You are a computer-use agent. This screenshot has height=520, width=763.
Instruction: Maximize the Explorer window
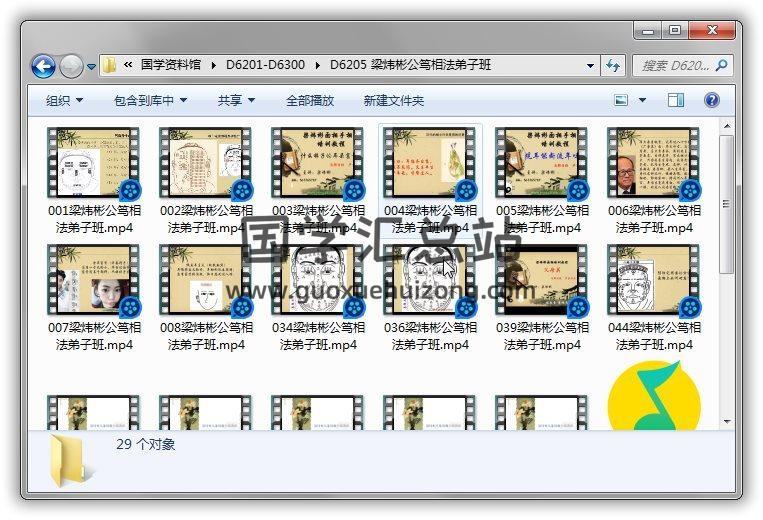coord(675,31)
